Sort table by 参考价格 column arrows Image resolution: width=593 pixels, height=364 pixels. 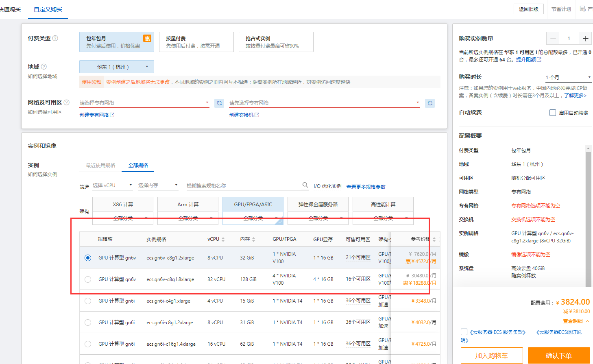(434, 240)
